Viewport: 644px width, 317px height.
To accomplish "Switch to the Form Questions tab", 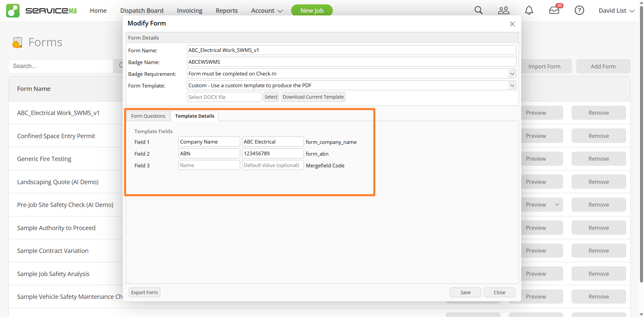I will click(x=148, y=116).
